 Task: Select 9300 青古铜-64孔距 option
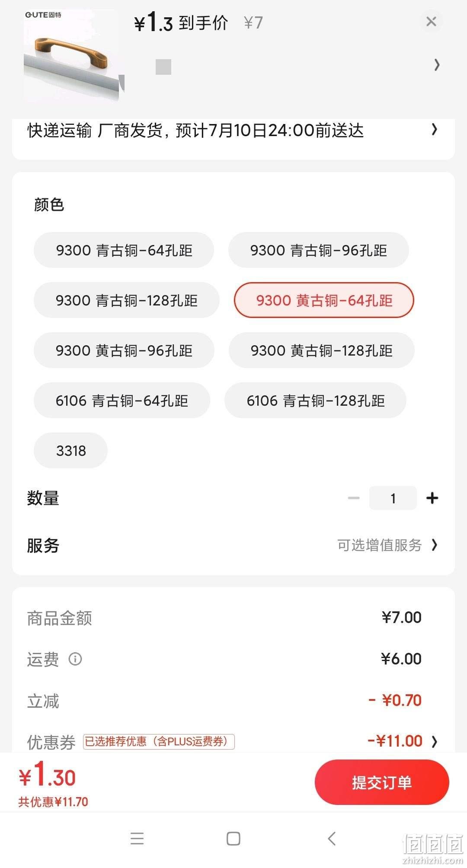click(124, 250)
